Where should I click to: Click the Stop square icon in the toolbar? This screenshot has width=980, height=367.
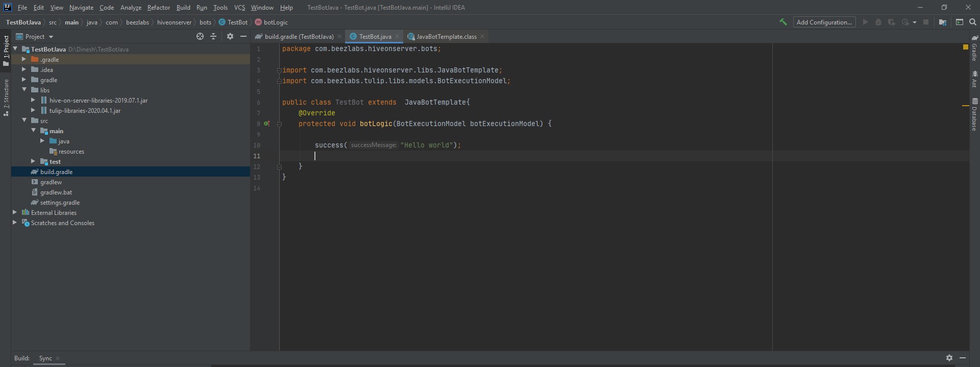(x=926, y=22)
